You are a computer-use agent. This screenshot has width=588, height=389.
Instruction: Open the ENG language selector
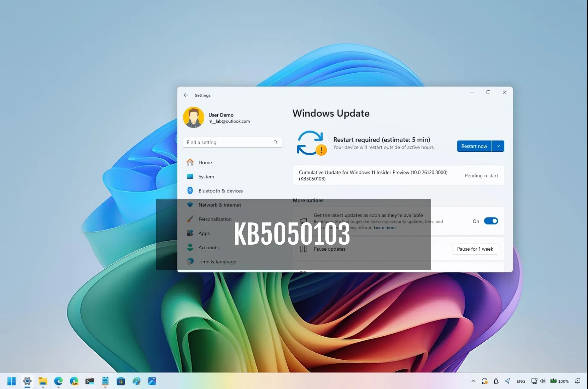[521, 381]
